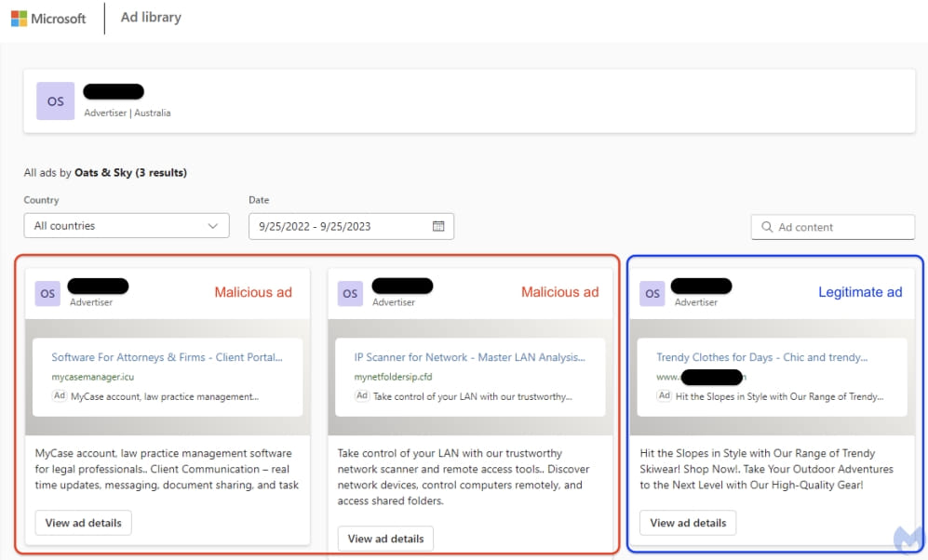The image size is (928, 560).
Task: Click Advertiser label on the IP Scanner card
Action: pyautogui.click(x=394, y=302)
